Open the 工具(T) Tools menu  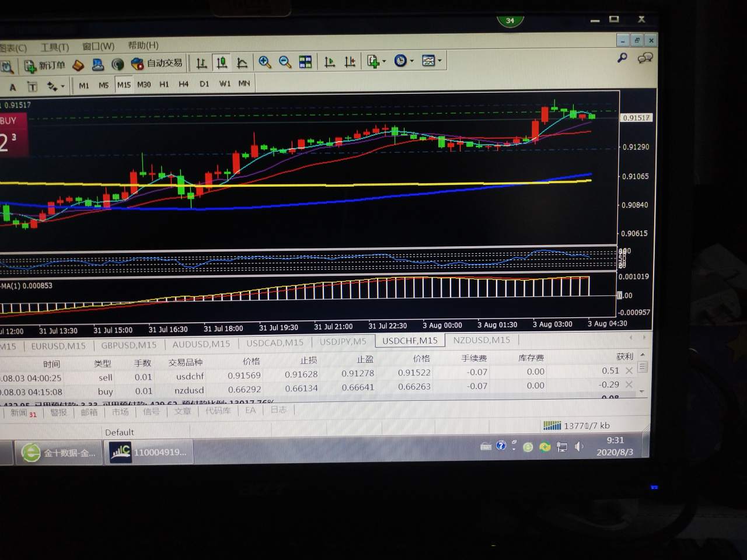(x=54, y=47)
